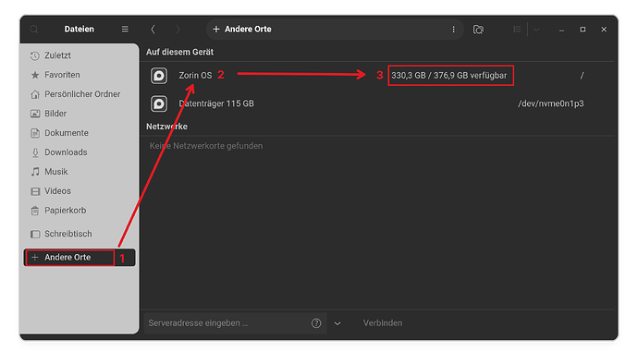Open Favoriten in the sidebar
Image resolution: width=638 pixels, height=364 pixels.
(80, 75)
